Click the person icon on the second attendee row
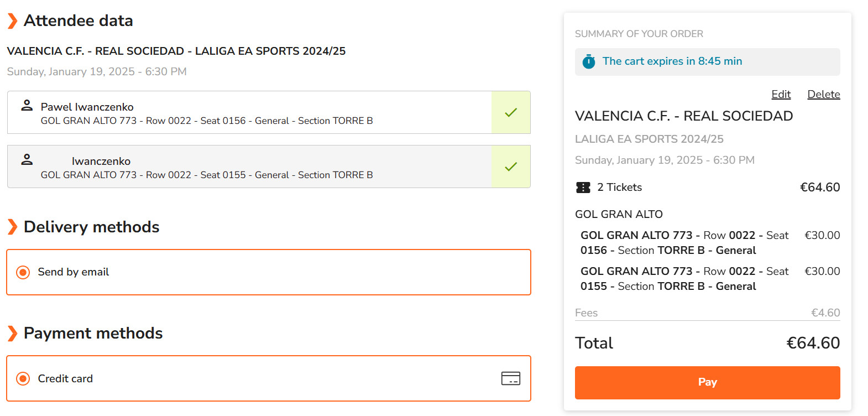Image resolution: width=868 pixels, height=416 pixels. pos(27,159)
